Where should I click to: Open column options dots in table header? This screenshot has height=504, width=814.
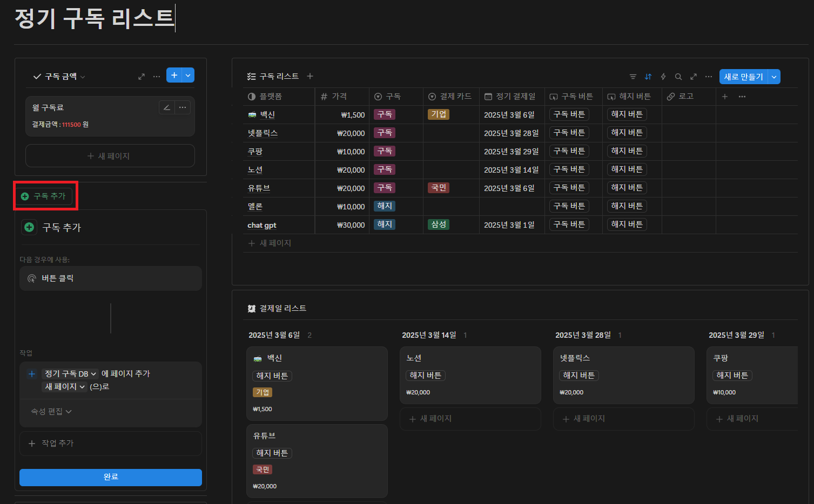pos(742,97)
